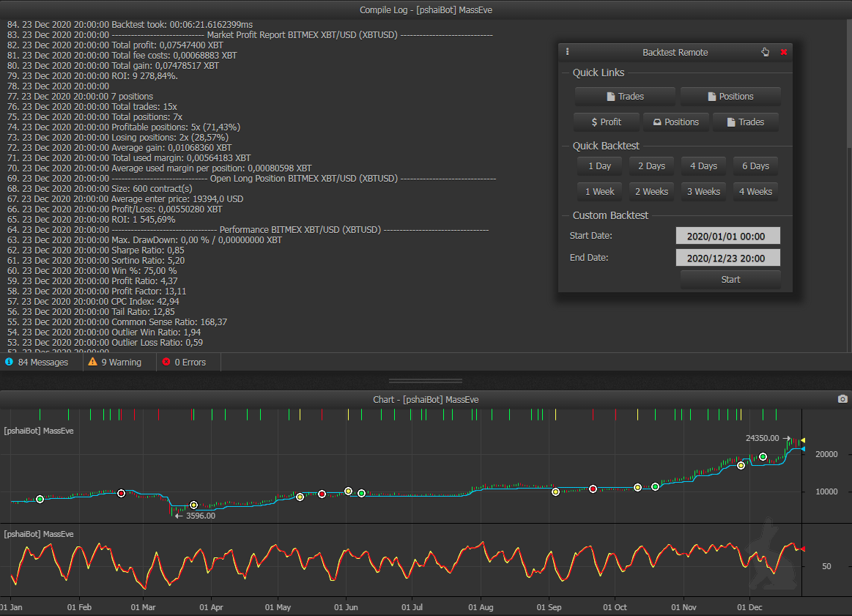
Task: Close the Backtest Remote panel
Action: point(784,52)
